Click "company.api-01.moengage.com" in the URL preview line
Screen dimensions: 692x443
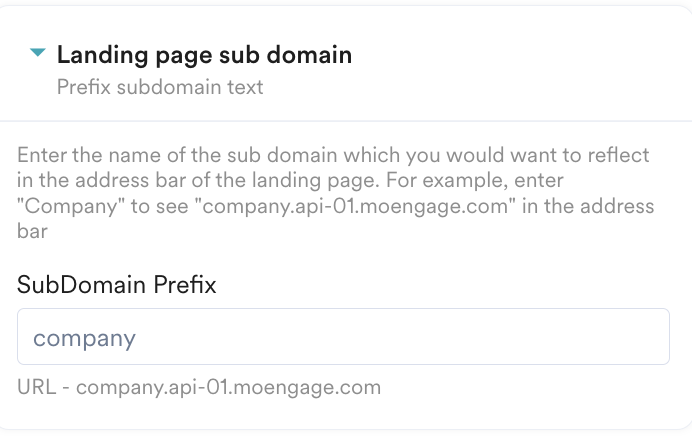tap(228, 387)
